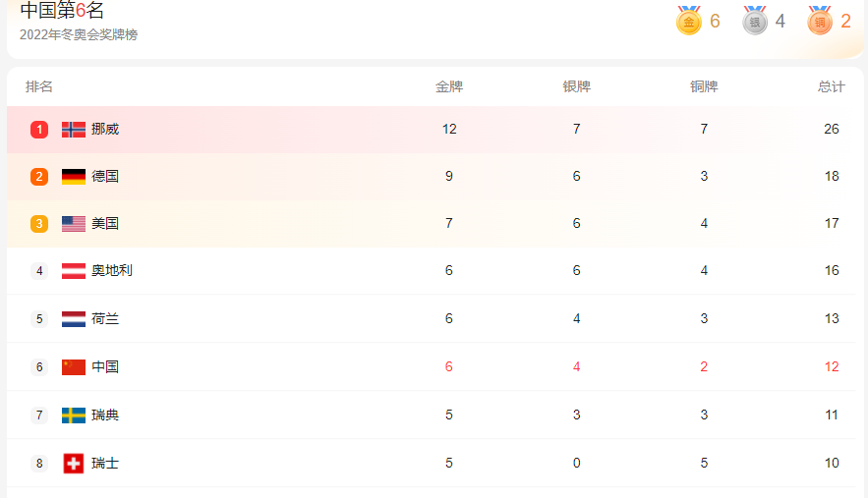Click the silver medal icon at top
The width and height of the screenshot is (868, 498).
click(x=755, y=21)
